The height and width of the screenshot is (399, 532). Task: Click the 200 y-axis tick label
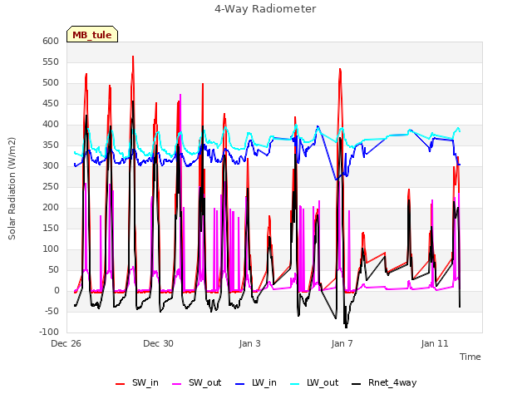[51, 208]
